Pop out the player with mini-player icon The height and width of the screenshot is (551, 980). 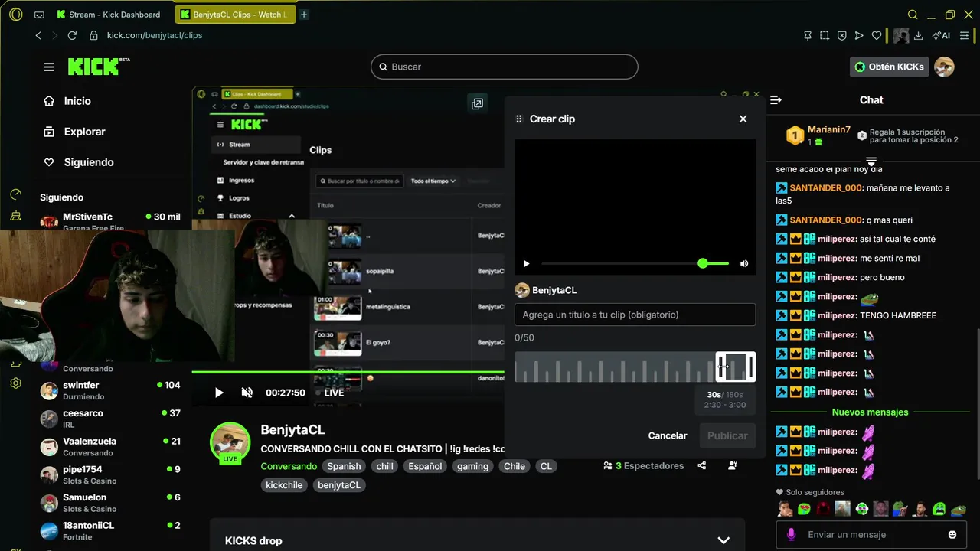pyautogui.click(x=477, y=104)
